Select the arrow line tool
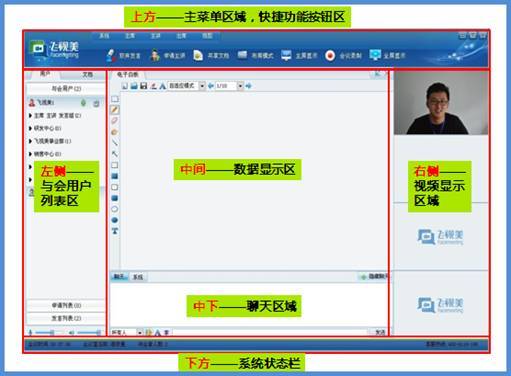The image size is (511, 376). pyautogui.click(x=115, y=154)
